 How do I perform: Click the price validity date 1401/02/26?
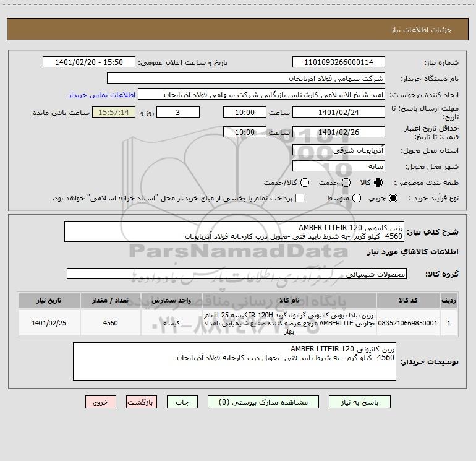pyautogui.click(x=339, y=132)
